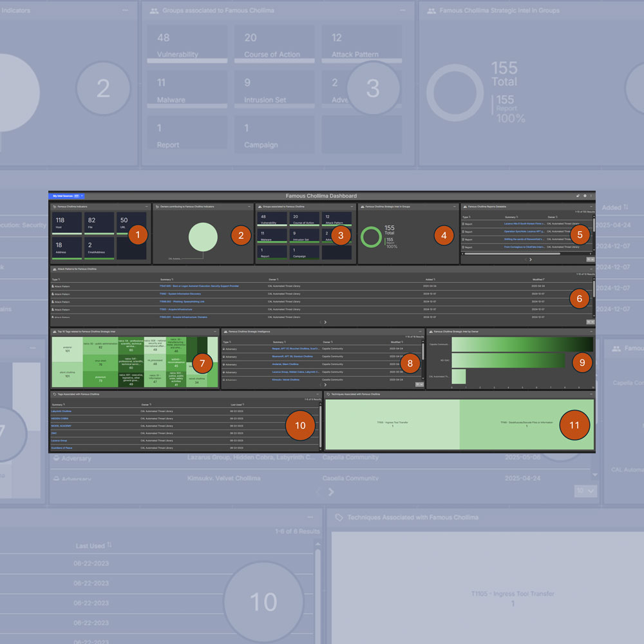
Task: Select the 12 Attack Pattern group tile
Action: point(336,219)
